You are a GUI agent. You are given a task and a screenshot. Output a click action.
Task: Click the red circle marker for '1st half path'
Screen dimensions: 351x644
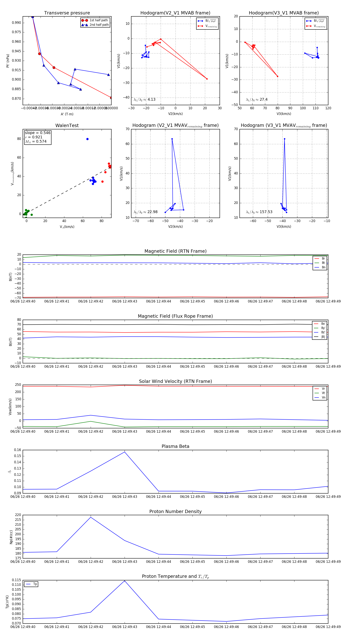pyautogui.click(x=84, y=20)
